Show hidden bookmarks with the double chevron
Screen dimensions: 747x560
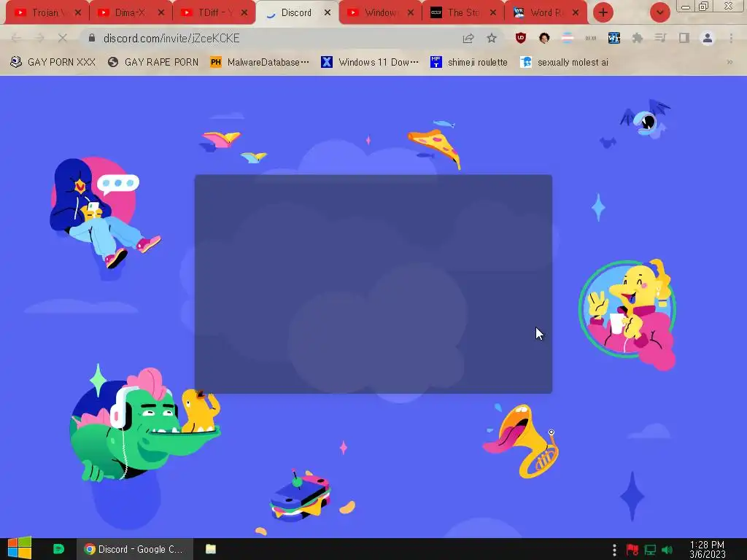click(729, 62)
